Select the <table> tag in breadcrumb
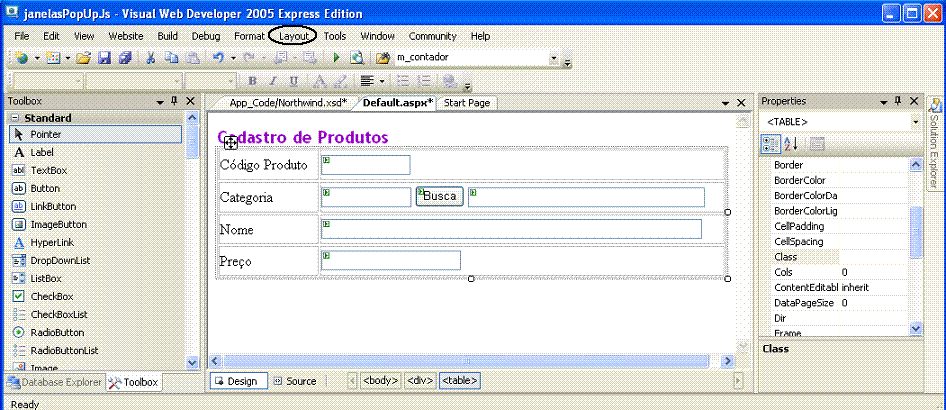 (x=460, y=381)
